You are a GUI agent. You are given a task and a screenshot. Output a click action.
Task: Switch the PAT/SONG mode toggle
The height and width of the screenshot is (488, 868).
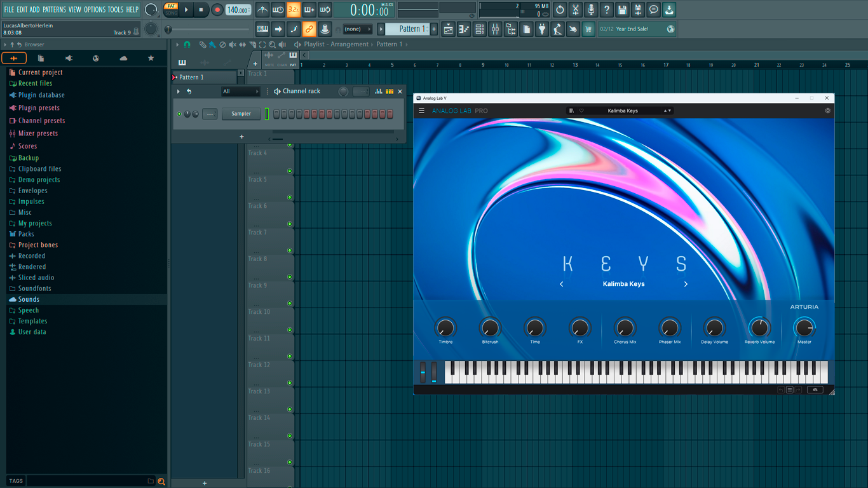171,10
